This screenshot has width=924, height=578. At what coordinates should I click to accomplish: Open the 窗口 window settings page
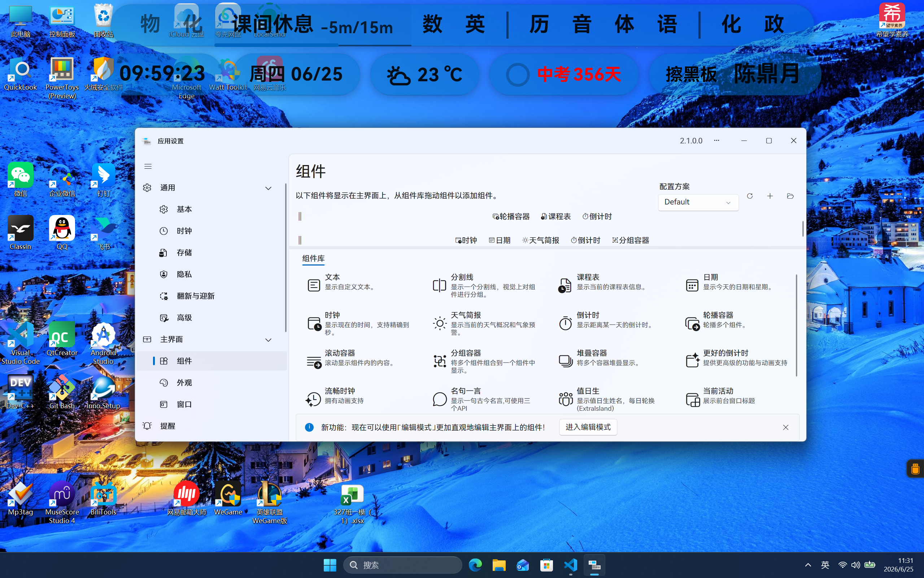[x=212, y=405]
